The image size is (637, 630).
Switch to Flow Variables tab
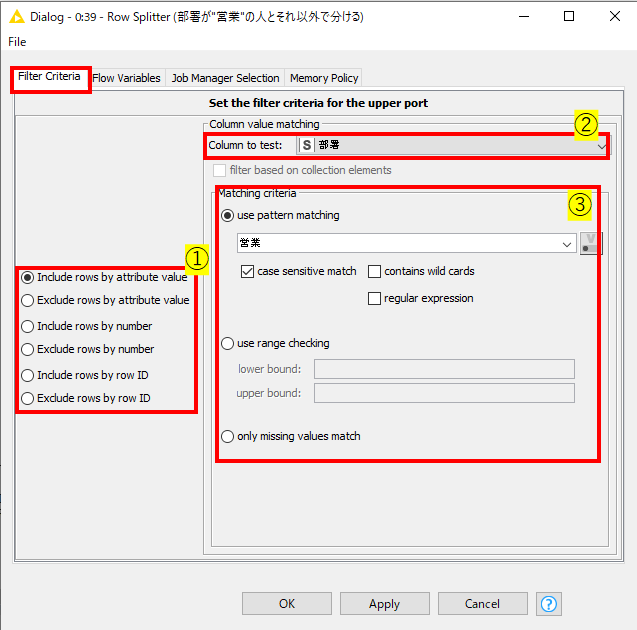click(126, 78)
